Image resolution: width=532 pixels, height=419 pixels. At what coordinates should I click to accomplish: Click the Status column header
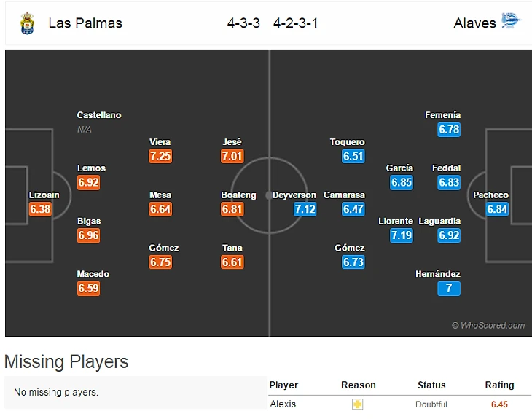point(431,385)
